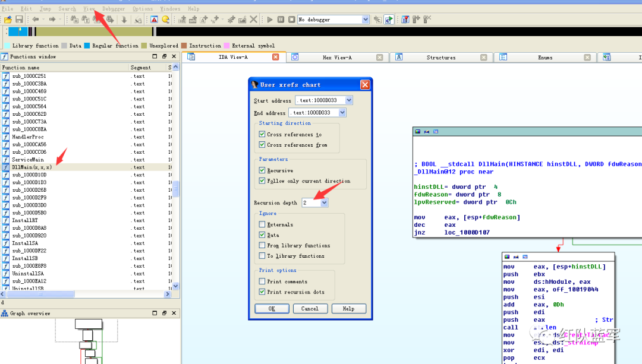Open the View menu
Image resolution: width=642 pixels, height=364 pixels.
(89, 9)
